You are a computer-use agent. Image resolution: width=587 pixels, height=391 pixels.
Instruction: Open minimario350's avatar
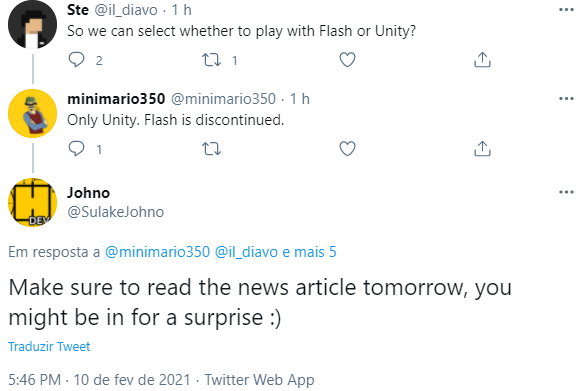tap(33, 113)
